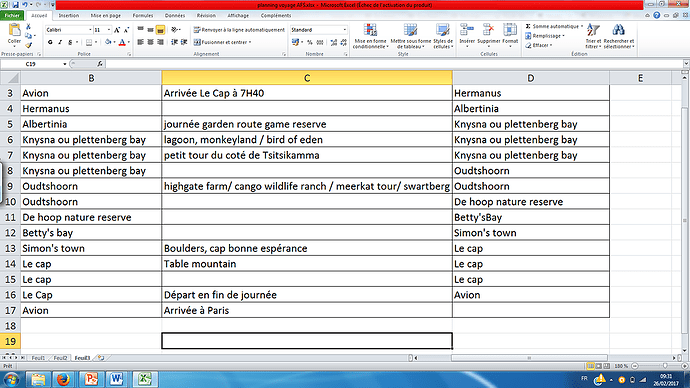Open the Standard number format dropdown
This screenshot has width=690, height=388.
345,30
